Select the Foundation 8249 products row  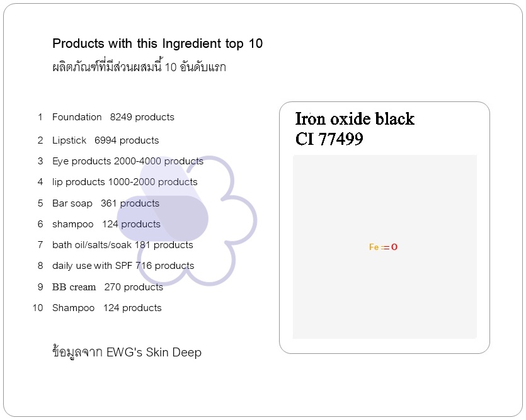[x=113, y=117]
